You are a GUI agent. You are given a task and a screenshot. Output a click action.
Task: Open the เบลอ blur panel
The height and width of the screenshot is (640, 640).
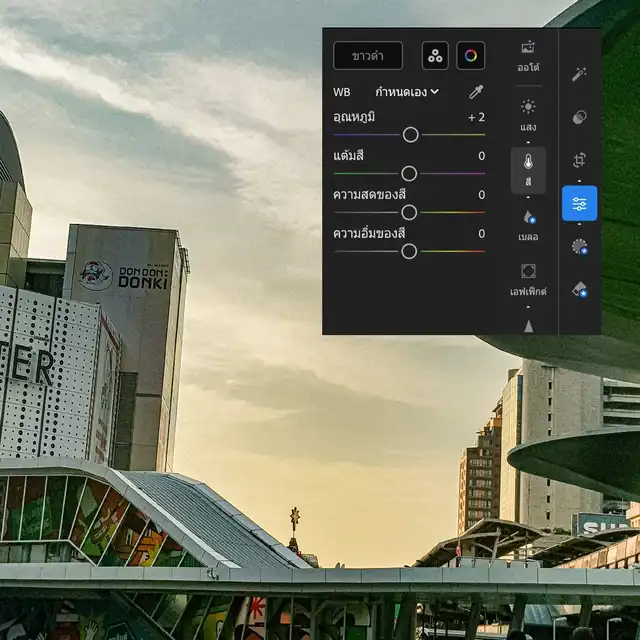pos(528,225)
